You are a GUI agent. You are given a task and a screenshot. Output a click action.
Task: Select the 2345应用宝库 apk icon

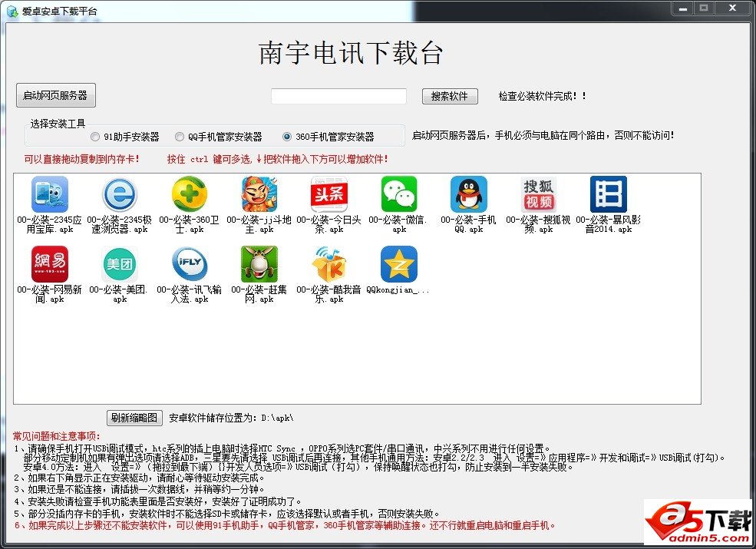tap(50, 194)
